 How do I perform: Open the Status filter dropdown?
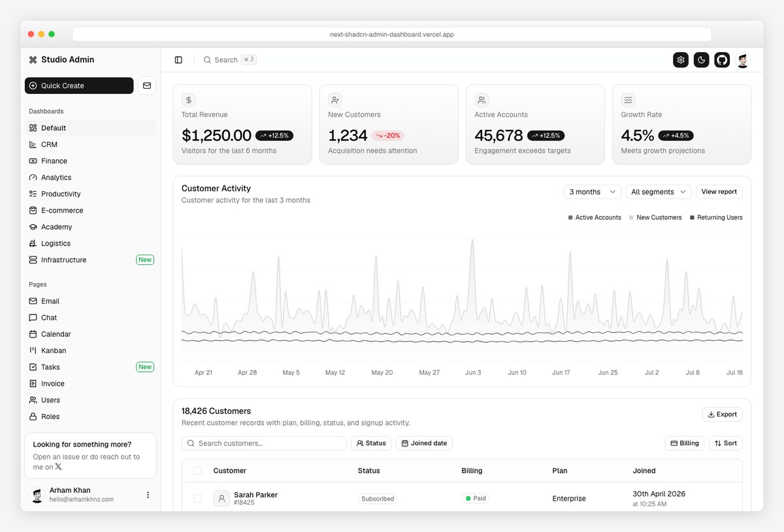(371, 443)
